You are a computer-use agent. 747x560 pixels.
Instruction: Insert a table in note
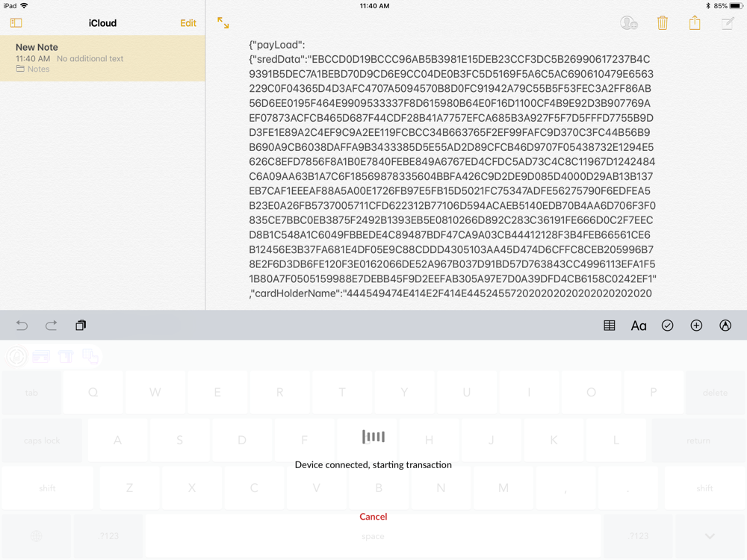coord(610,326)
